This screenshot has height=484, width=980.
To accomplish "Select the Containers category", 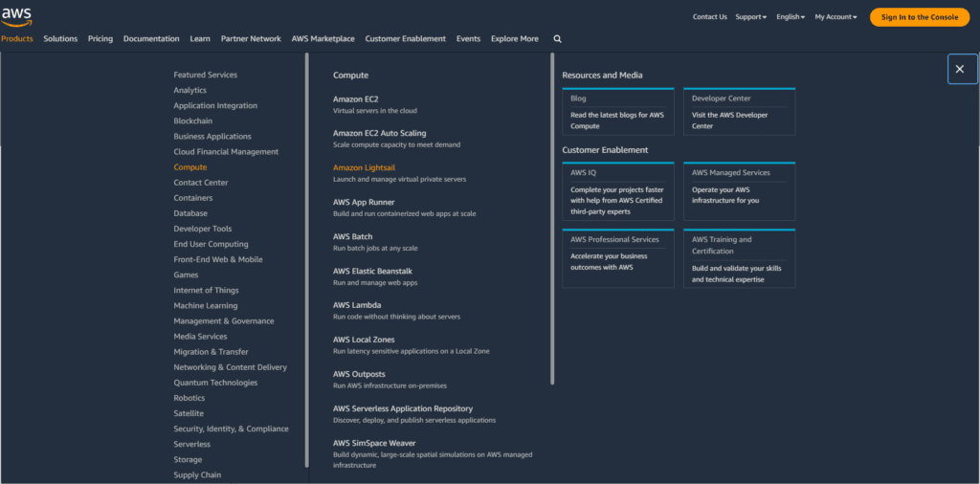I will pos(193,198).
